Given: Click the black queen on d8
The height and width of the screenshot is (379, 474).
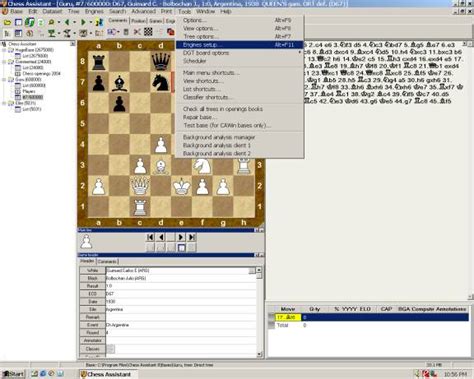Looking at the screenshot, I should 161,61.
